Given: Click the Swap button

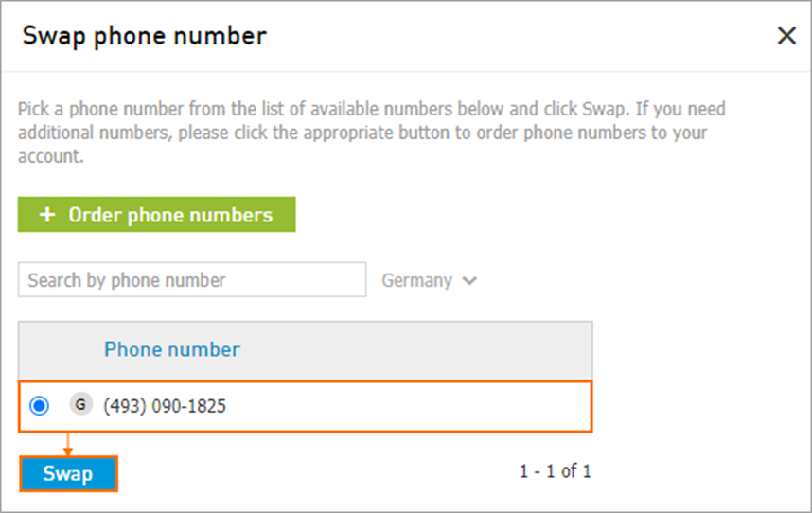Looking at the screenshot, I should click(x=68, y=473).
